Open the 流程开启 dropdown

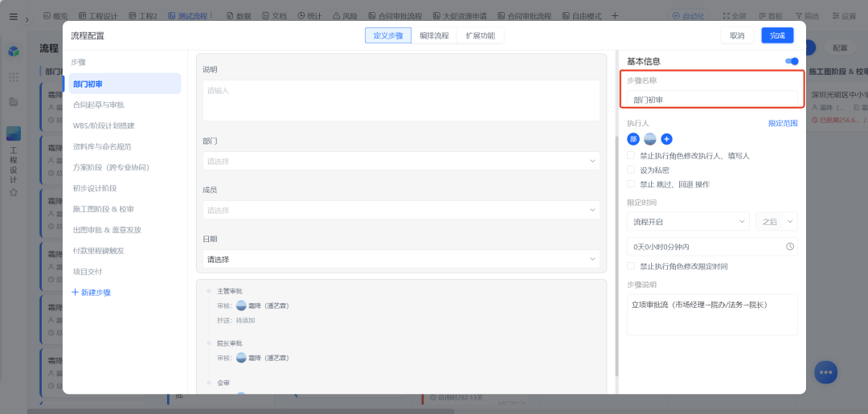(x=688, y=221)
